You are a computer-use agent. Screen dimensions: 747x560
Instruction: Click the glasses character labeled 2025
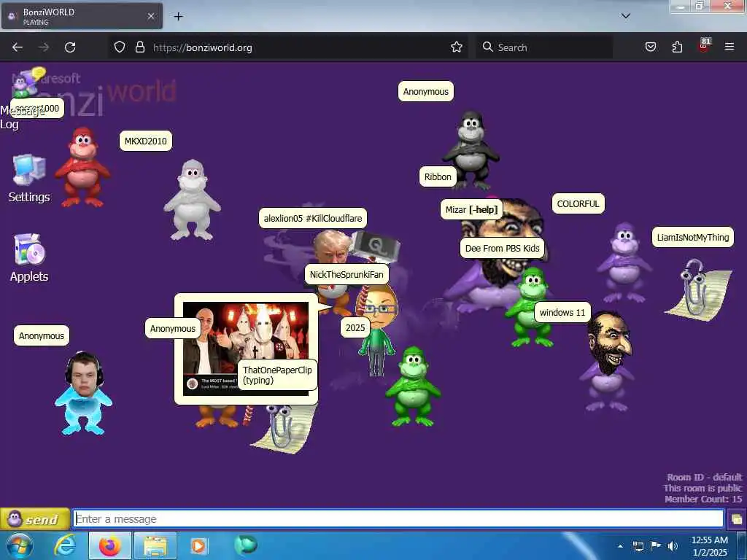click(377, 331)
